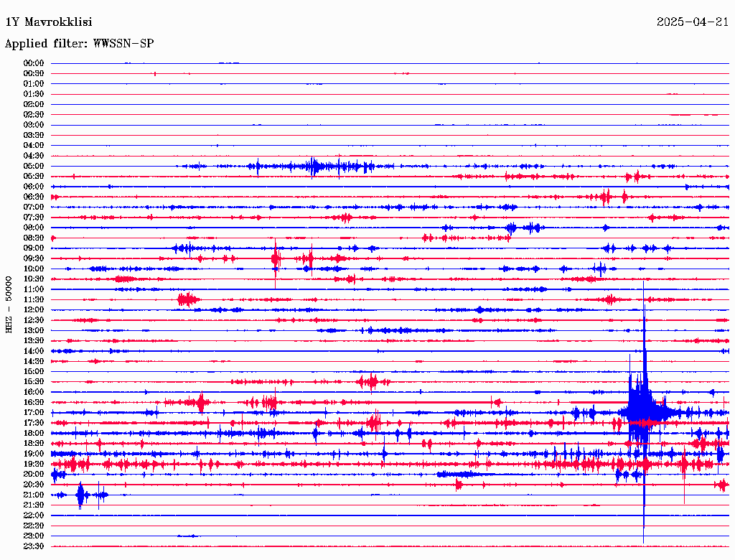Screen dimensions: 735x560
Task: Select the 03:30 time label
Action: 34,136
